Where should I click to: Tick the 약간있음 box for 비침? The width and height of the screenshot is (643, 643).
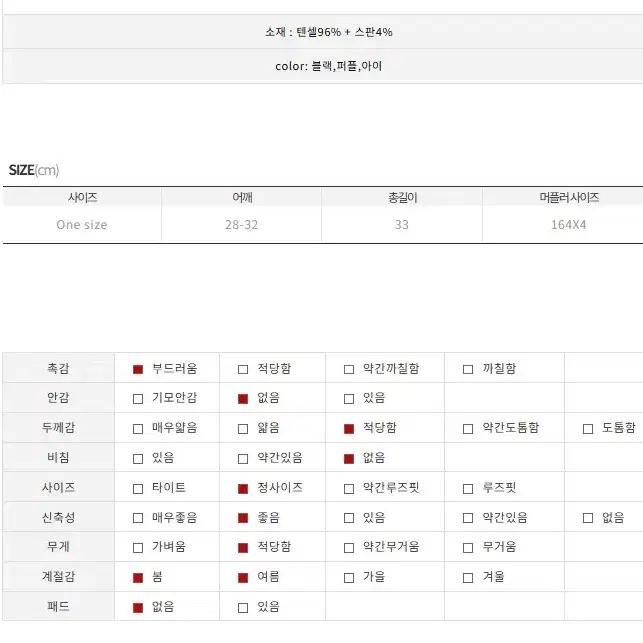(243, 459)
